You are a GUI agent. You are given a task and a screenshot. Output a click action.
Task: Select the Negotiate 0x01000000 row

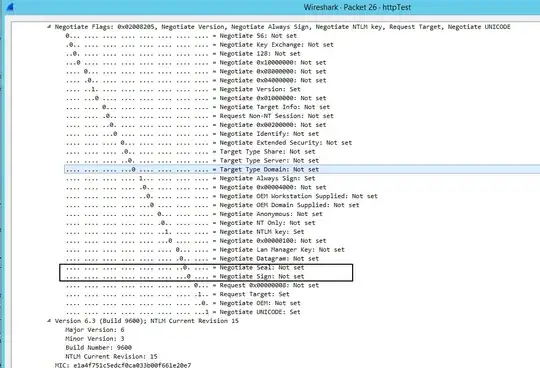click(x=196, y=98)
